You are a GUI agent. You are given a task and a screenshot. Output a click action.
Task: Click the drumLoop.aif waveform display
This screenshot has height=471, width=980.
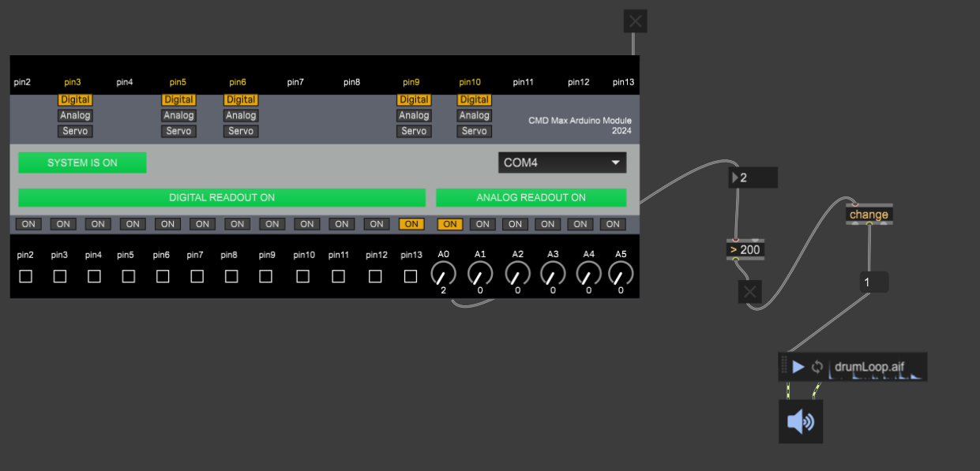coord(878,367)
